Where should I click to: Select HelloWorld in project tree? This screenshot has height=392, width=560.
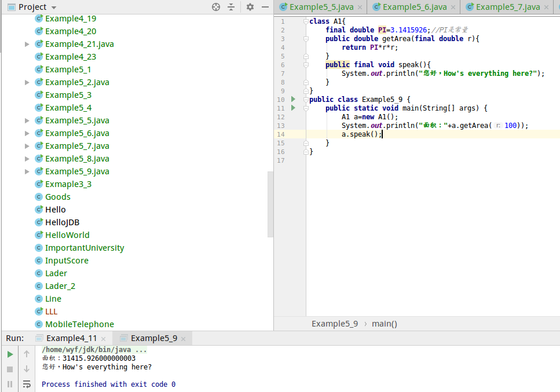67,235
